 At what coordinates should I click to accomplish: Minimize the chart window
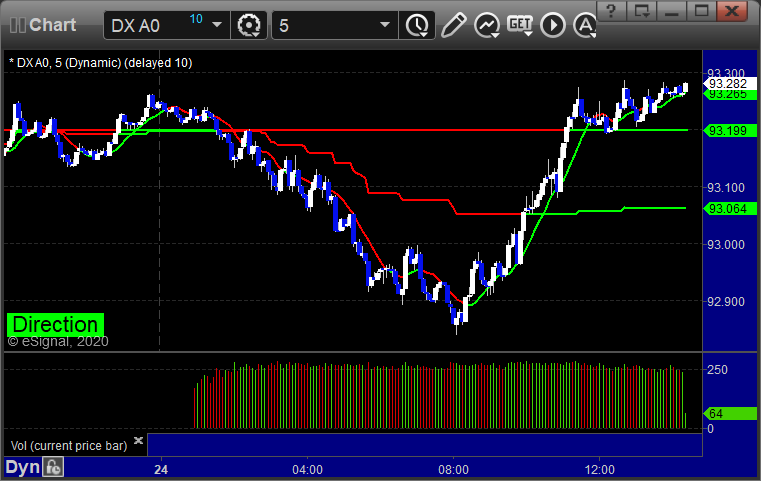pyautogui.click(x=671, y=11)
